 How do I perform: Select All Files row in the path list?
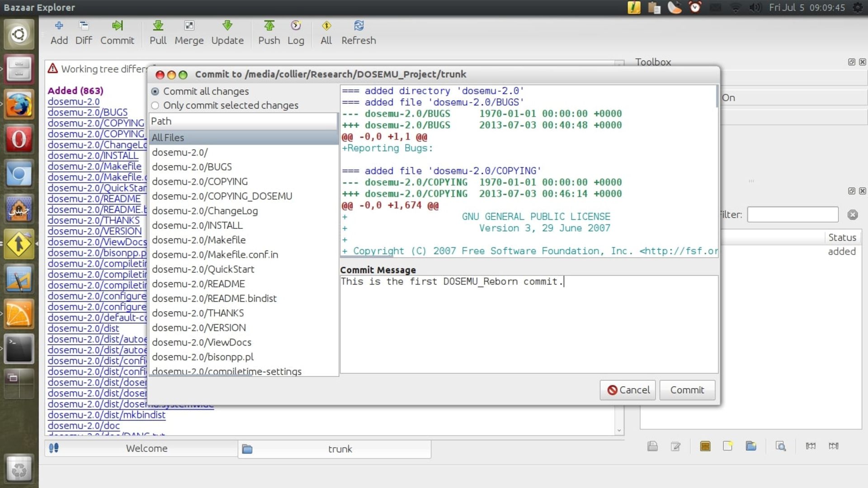(x=244, y=137)
